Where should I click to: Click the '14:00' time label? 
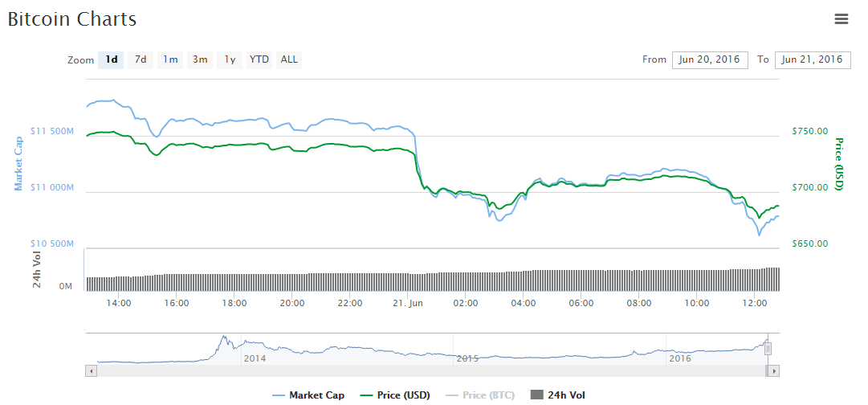click(119, 303)
